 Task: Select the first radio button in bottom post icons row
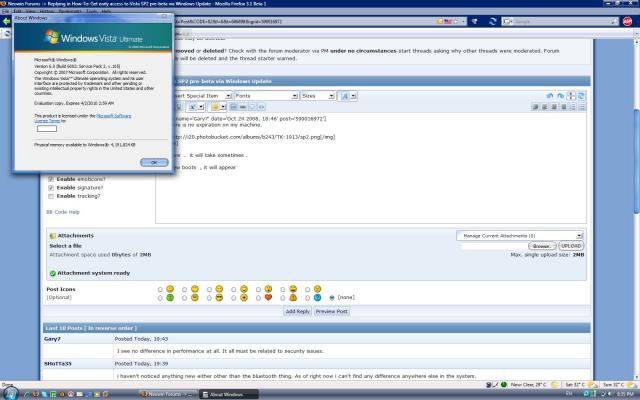(x=160, y=298)
